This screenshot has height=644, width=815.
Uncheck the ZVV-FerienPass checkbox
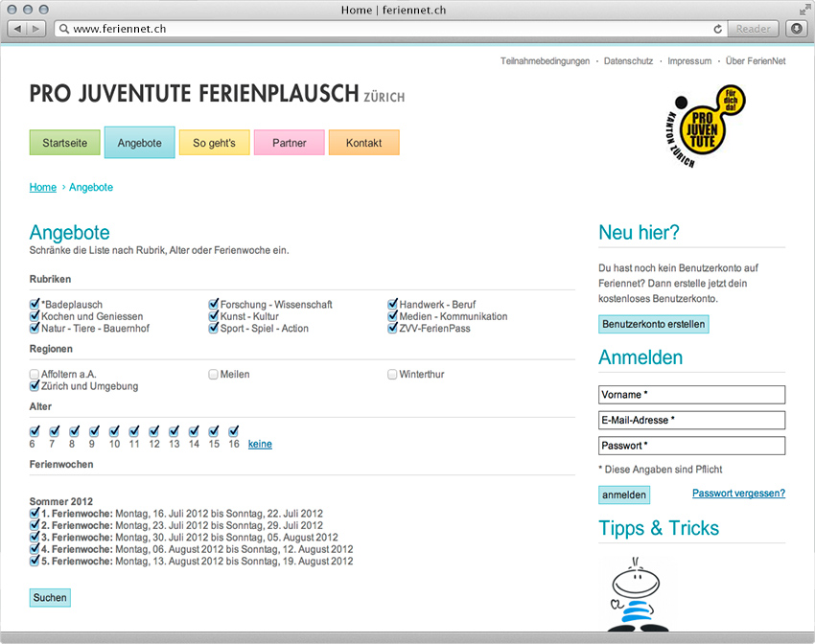(x=392, y=328)
